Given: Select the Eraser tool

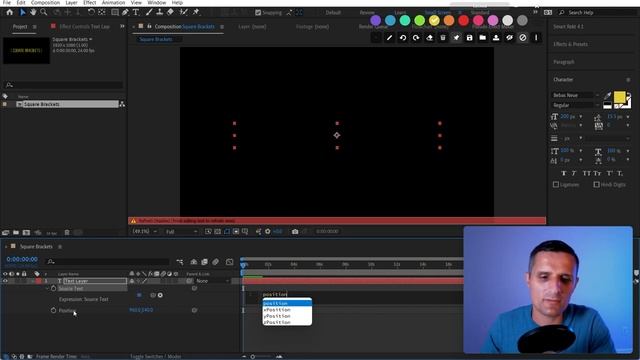Looking at the screenshot, I should (170, 12).
